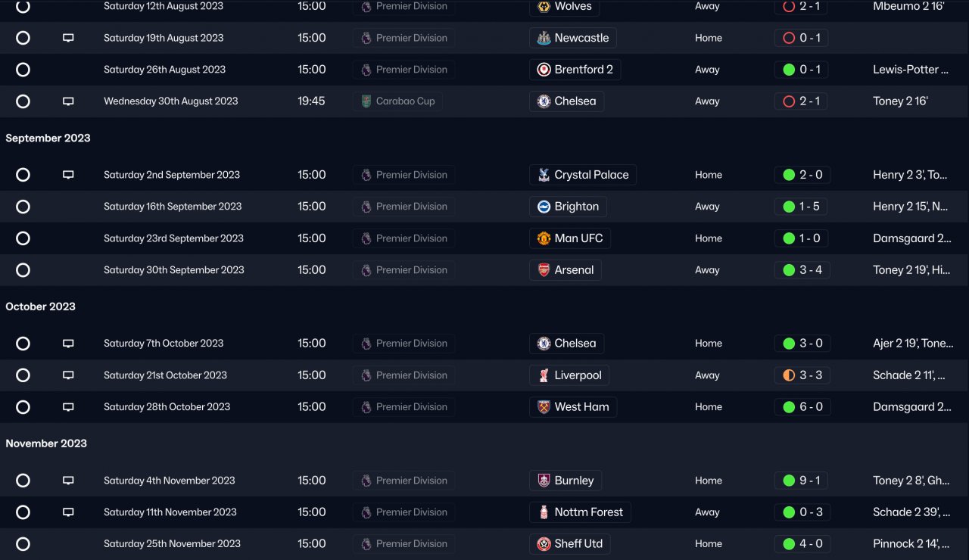Screen dimensions: 969x560
Task: Click the Liverpool club crest icon
Action: click(544, 375)
